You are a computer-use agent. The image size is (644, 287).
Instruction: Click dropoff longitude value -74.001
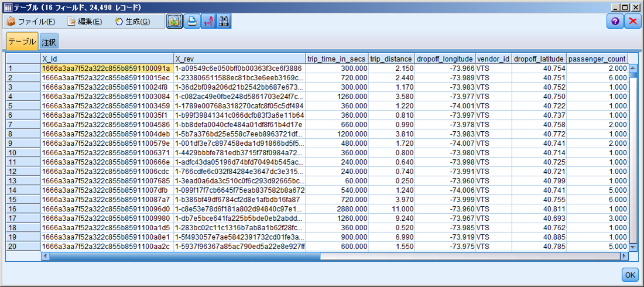tap(445, 105)
